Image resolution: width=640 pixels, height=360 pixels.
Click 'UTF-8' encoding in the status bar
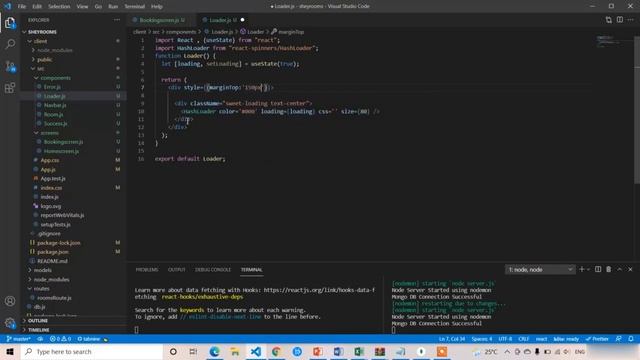[x=505, y=339]
